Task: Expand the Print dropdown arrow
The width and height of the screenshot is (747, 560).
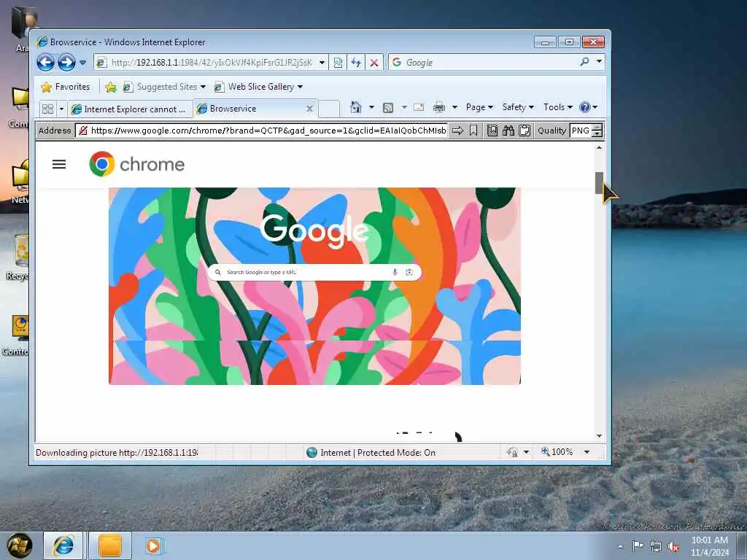Action: [455, 107]
